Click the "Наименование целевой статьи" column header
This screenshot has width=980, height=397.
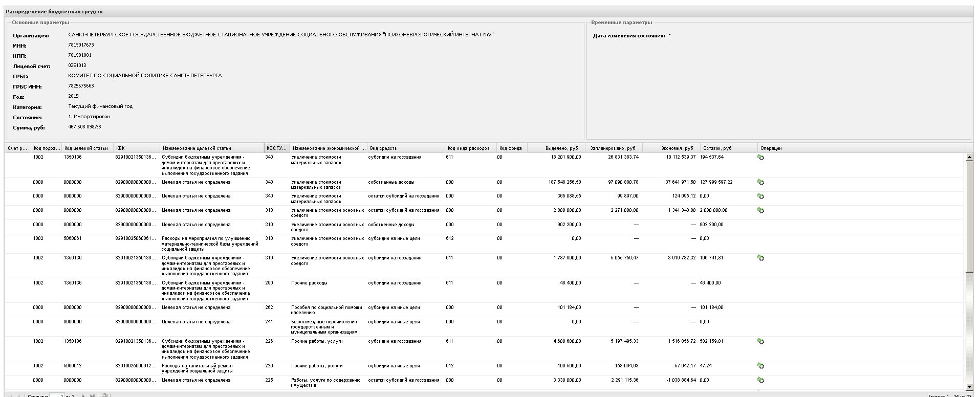coord(212,148)
